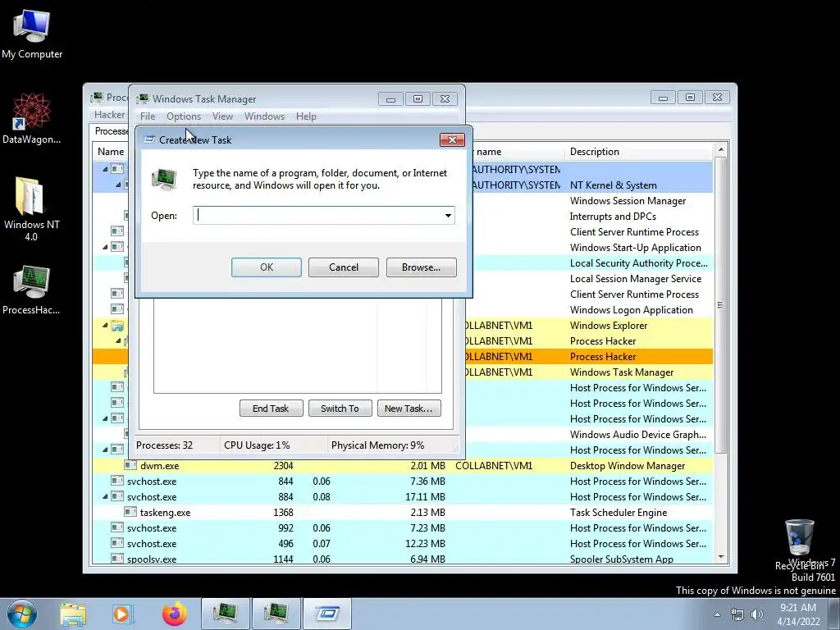
Task: Launch Firefox from the taskbar
Action: (174, 614)
